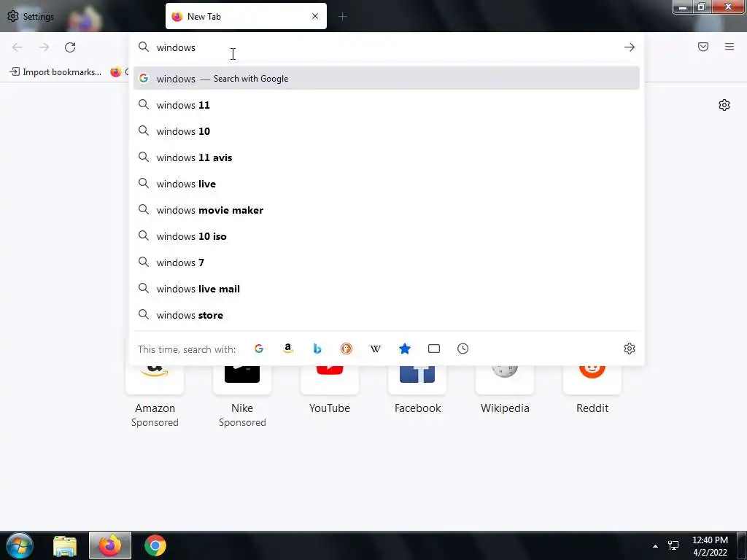Click the address bar text field
The image size is (747, 560).
(x=386, y=47)
